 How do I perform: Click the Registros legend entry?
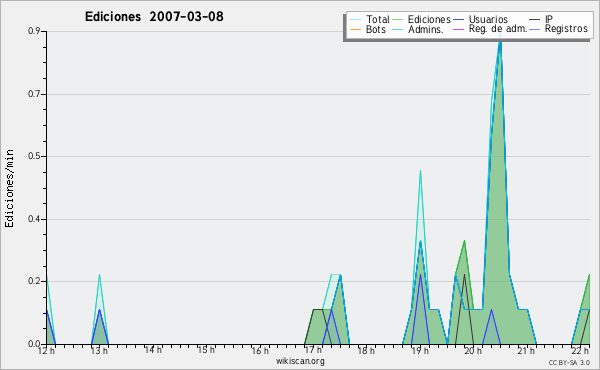(558, 29)
